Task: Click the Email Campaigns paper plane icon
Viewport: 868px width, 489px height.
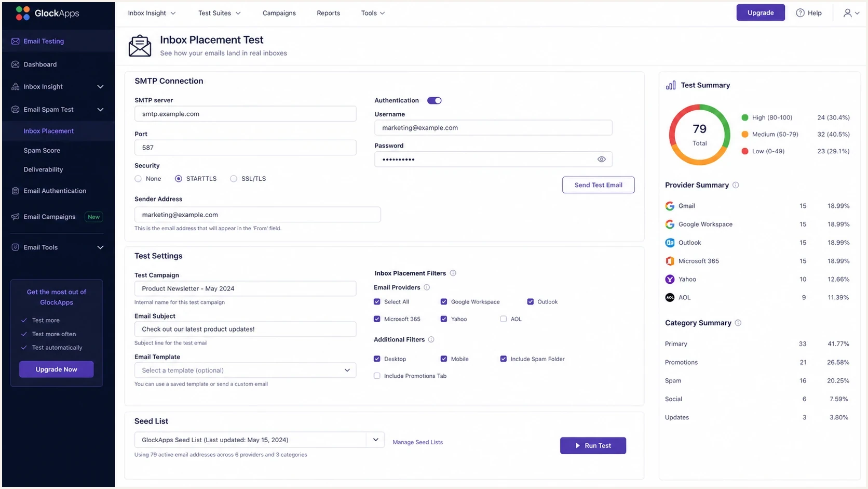Action: [15, 217]
